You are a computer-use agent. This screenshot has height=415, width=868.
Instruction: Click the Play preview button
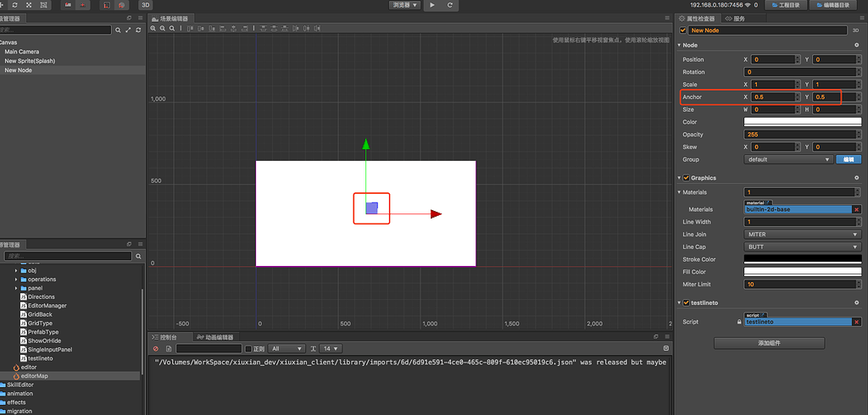pyautogui.click(x=432, y=5)
